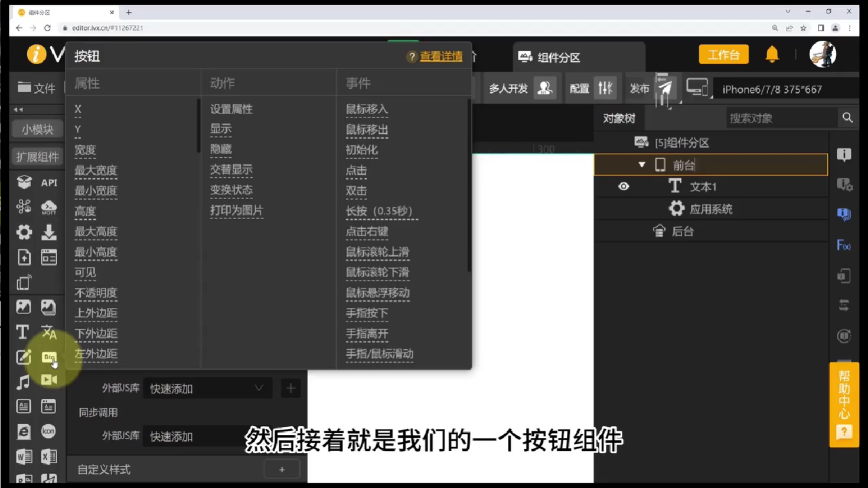This screenshot has width=868, height=488.
Task: Click the 打印为图片 action entry
Action: [237, 210]
